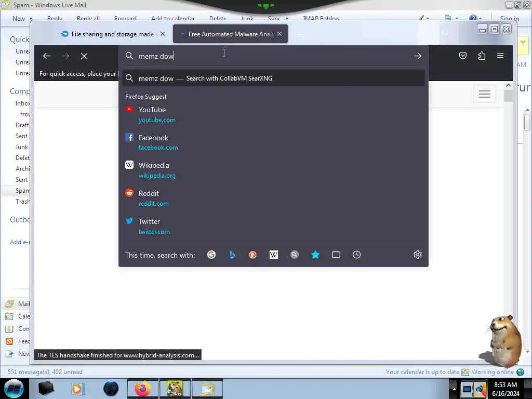Click scroll up arrow on Firefox page
This screenshot has height=399, width=532.
pos(508,86)
